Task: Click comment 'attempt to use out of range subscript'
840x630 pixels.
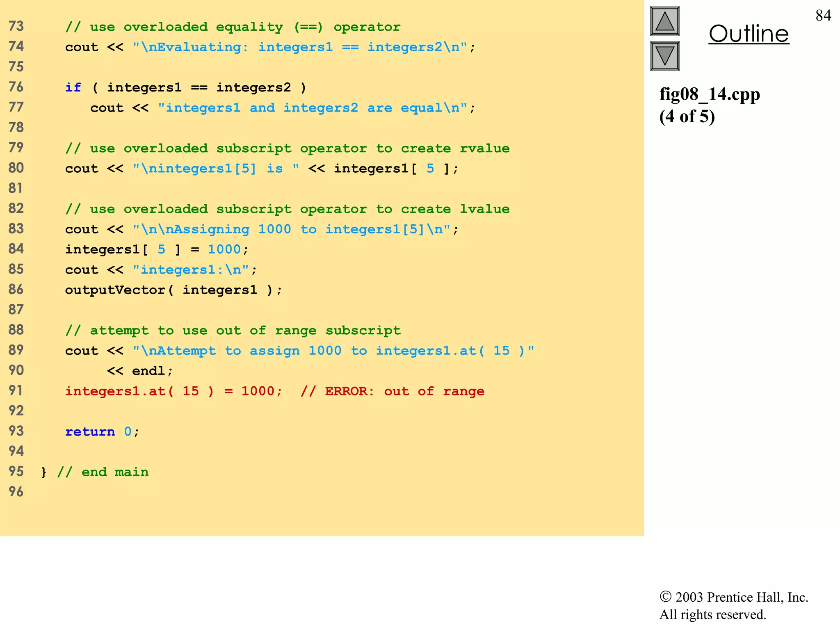Action: (x=233, y=331)
